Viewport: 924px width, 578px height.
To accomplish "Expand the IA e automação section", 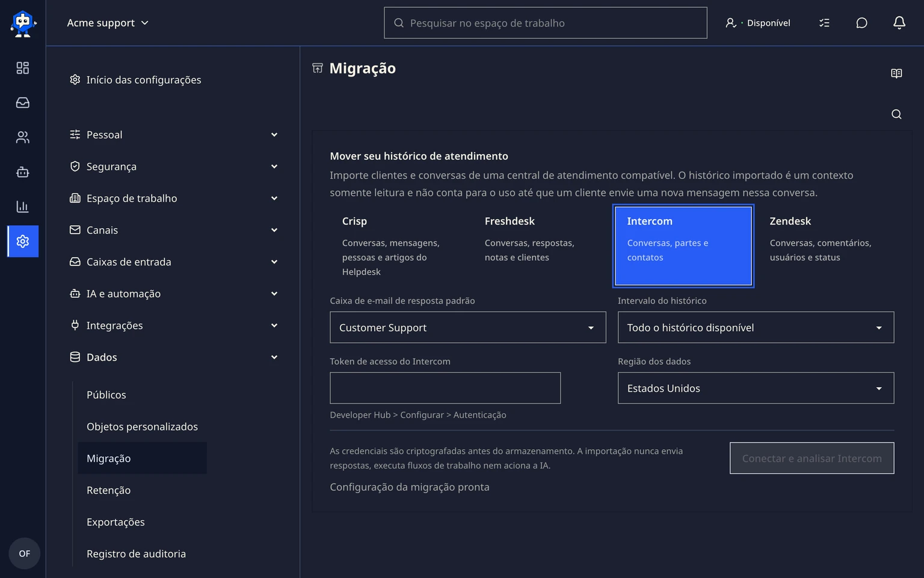I will [x=174, y=294].
